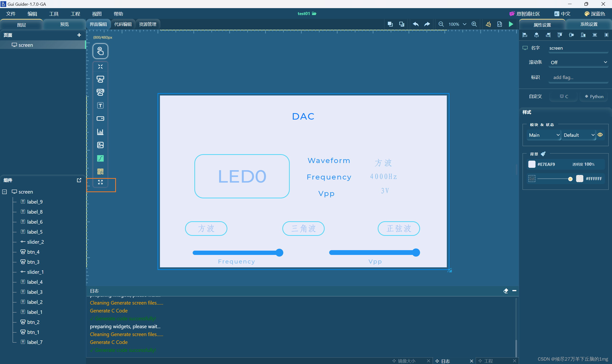Collapse the screen node in 组件 panel
Viewport: 612px width, 364px height.
pyautogui.click(x=4, y=192)
